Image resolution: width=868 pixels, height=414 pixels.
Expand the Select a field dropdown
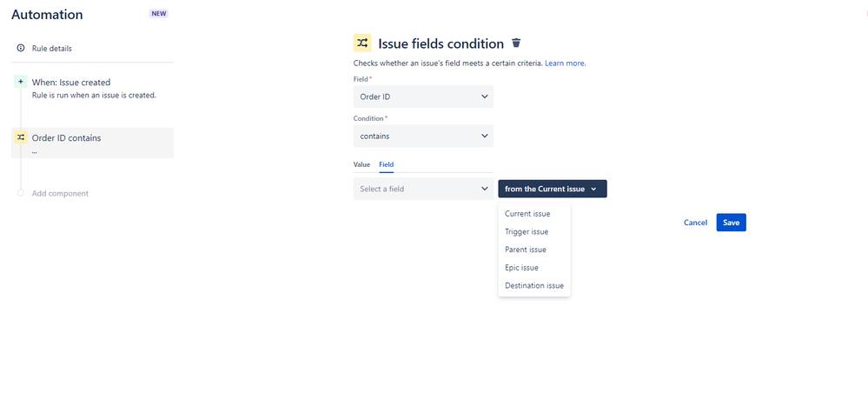click(423, 189)
